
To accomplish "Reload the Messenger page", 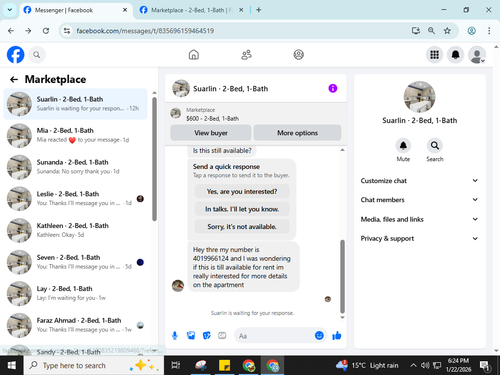I will 46,31.
